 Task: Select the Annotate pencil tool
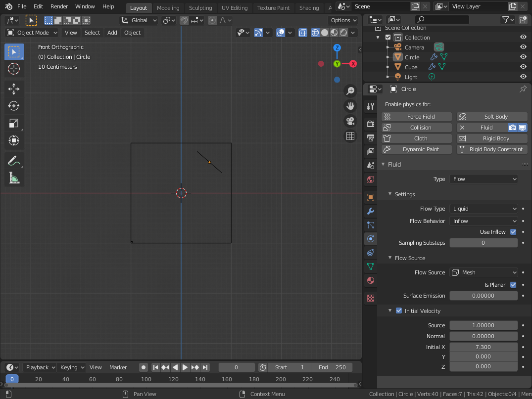14,161
